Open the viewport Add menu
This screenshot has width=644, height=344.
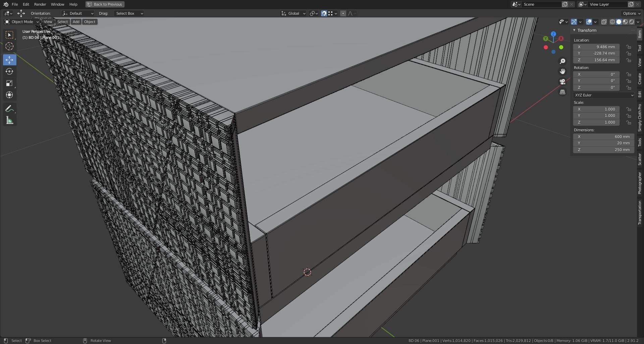tap(76, 22)
